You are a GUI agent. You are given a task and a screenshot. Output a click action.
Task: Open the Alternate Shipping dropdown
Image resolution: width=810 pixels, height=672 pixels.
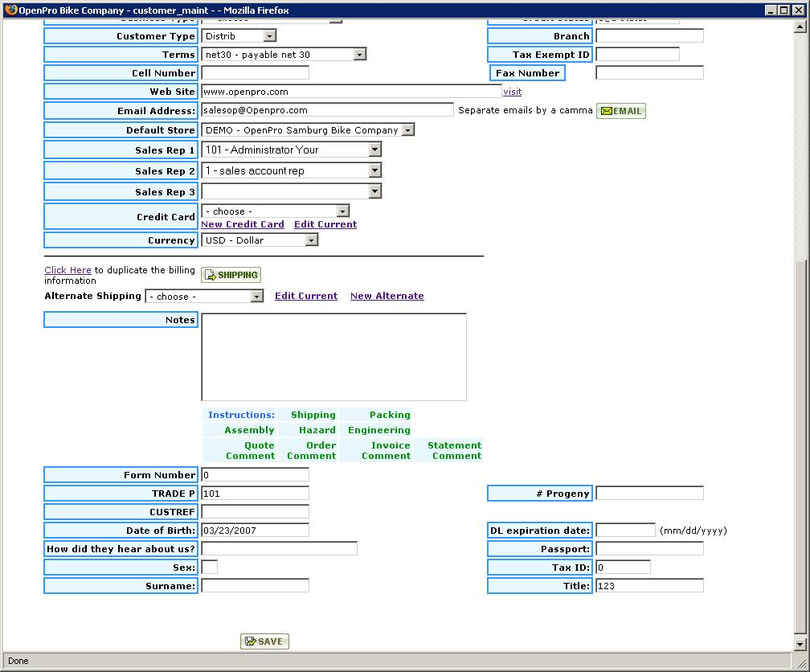click(256, 297)
